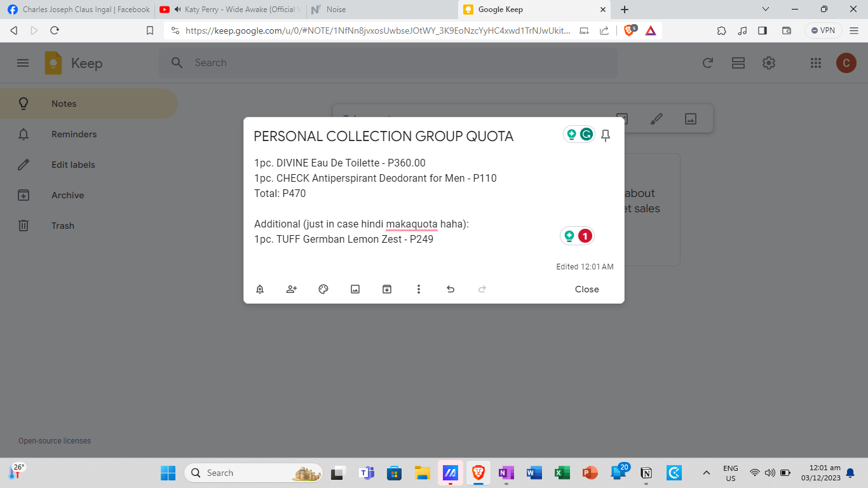Bookmark this page

coord(150,30)
